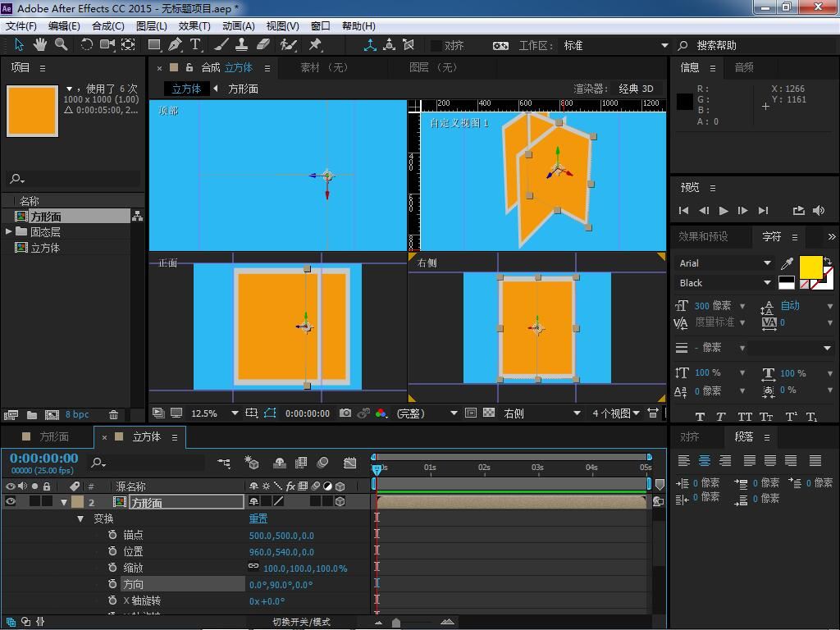Screen dimensions: 840x630
Task: Click 重置 to reset transform
Action: pyautogui.click(x=258, y=518)
